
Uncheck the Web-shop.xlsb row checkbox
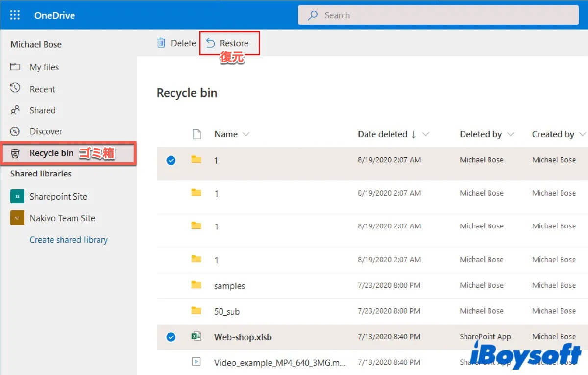(x=171, y=337)
